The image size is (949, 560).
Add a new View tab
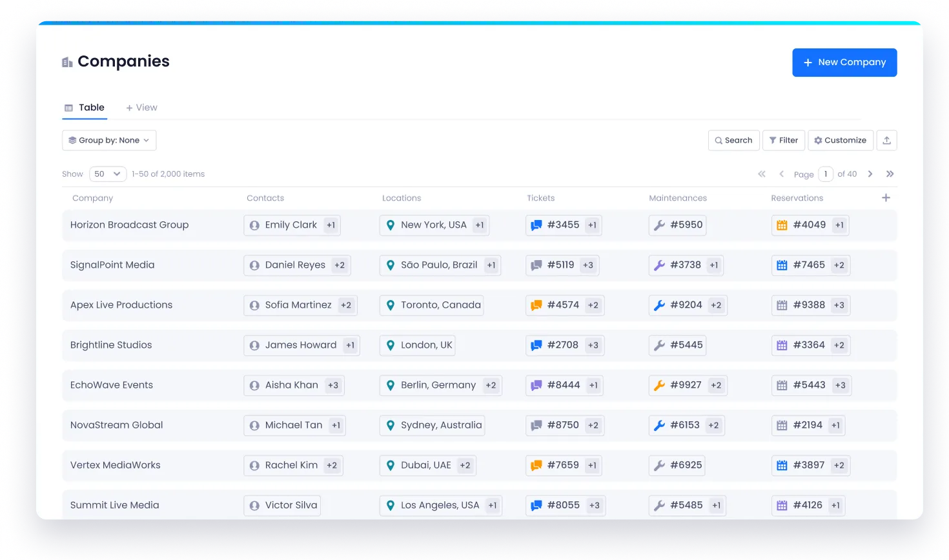[141, 108]
